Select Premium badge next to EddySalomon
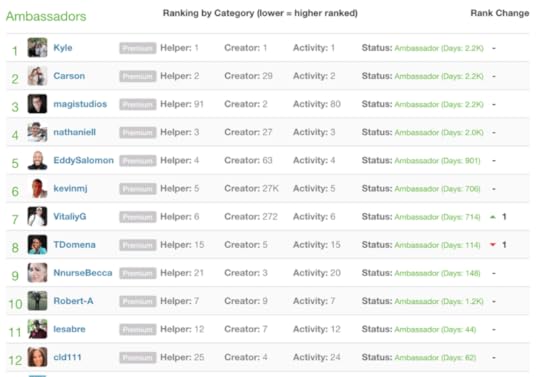This screenshot has height=377, width=540. (x=138, y=161)
